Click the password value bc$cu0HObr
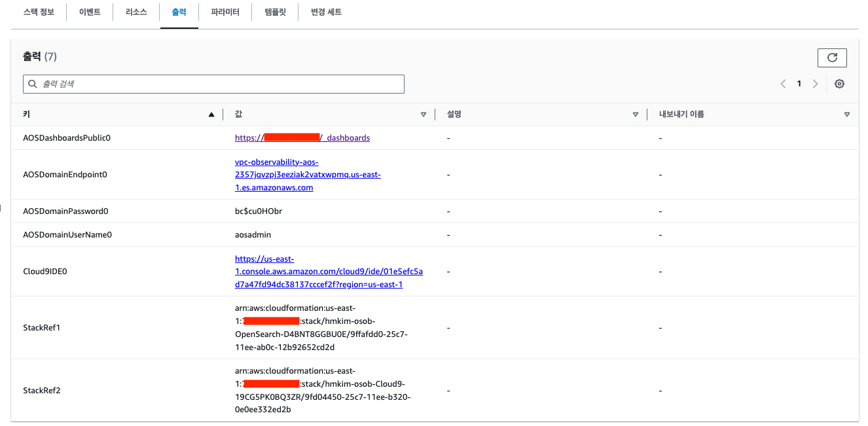The width and height of the screenshot is (868, 426). coord(259,211)
